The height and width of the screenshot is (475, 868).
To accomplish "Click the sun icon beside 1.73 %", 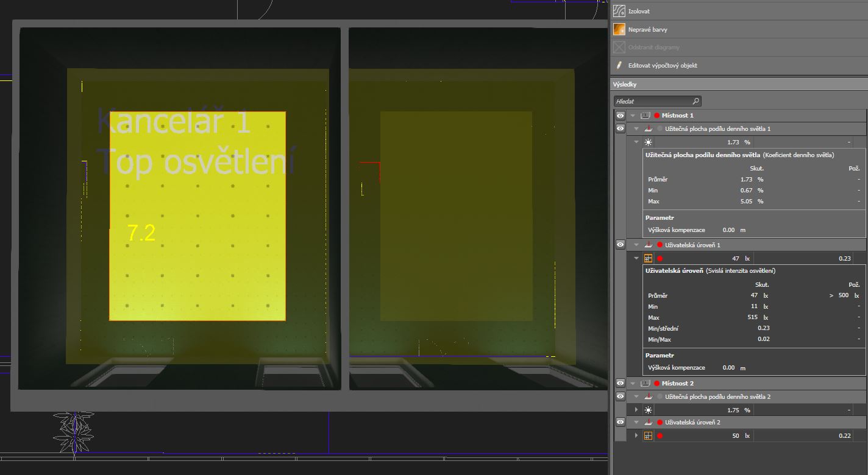I will (648, 142).
